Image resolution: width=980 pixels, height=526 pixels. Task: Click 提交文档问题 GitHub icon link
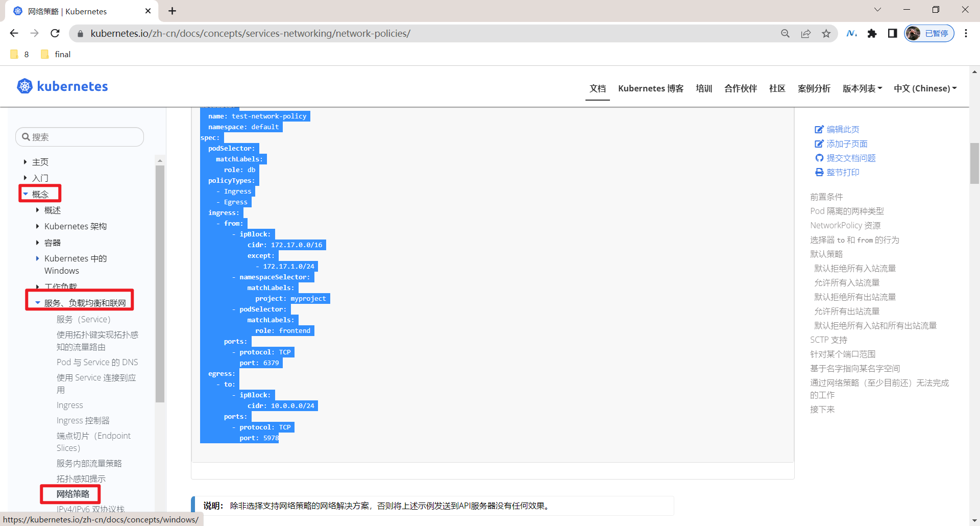point(845,158)
